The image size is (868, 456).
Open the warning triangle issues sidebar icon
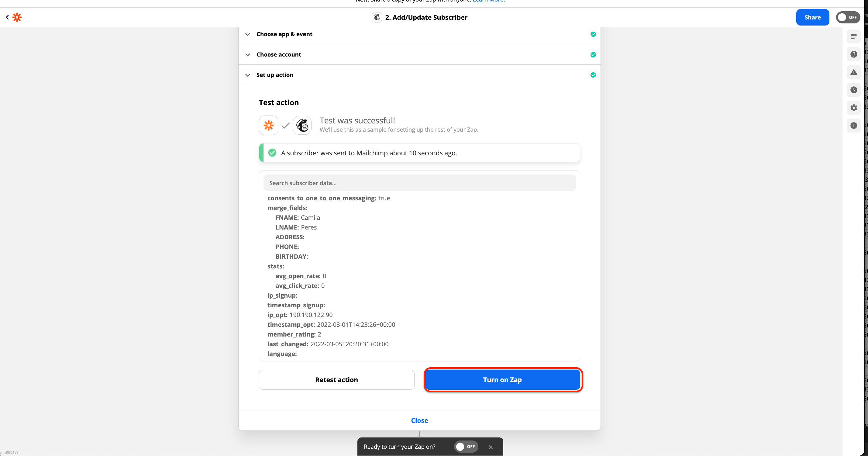click(x=853, y=72)
